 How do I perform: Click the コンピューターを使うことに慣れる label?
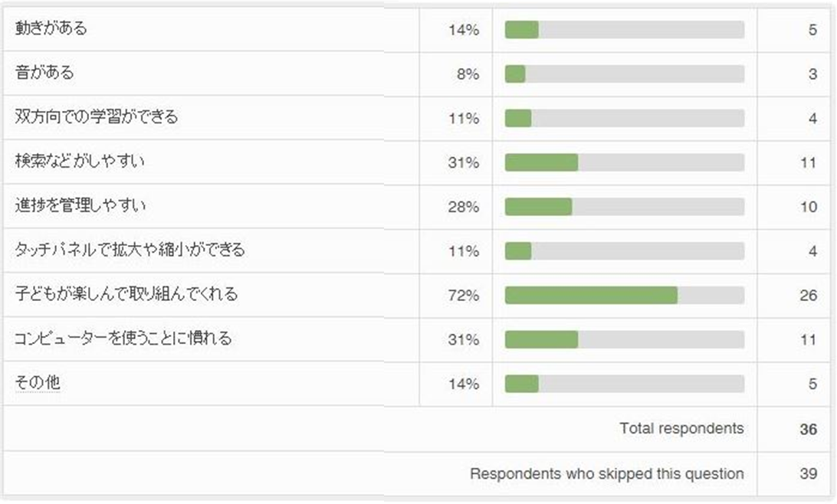click(x=123, y=339)
